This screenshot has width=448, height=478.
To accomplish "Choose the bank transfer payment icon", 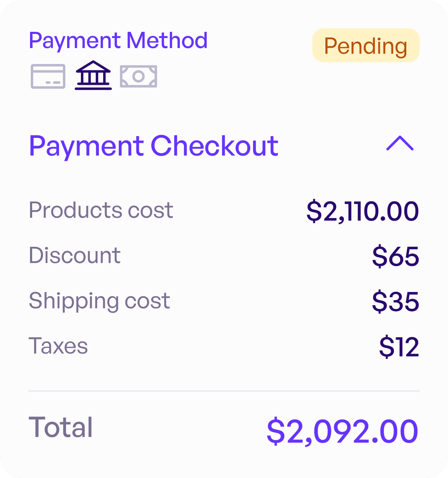I will (93, 75).
